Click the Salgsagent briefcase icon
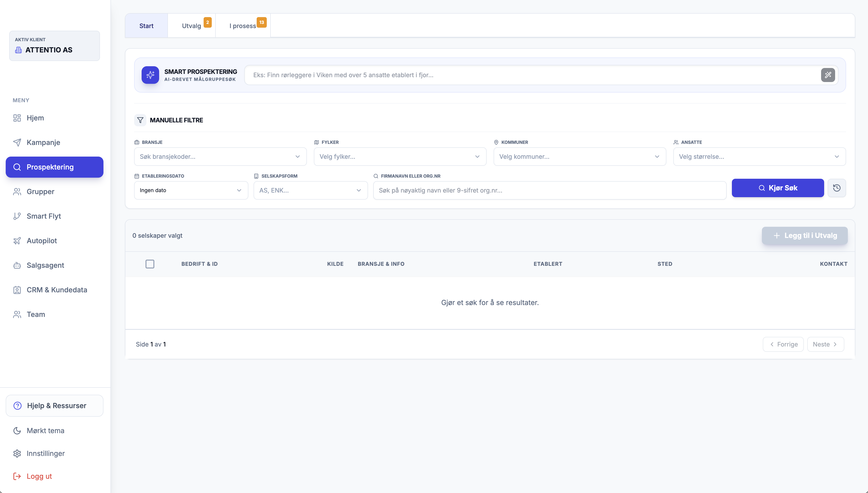The height and width of the screenshot is (493, 868). click(18, 265)
